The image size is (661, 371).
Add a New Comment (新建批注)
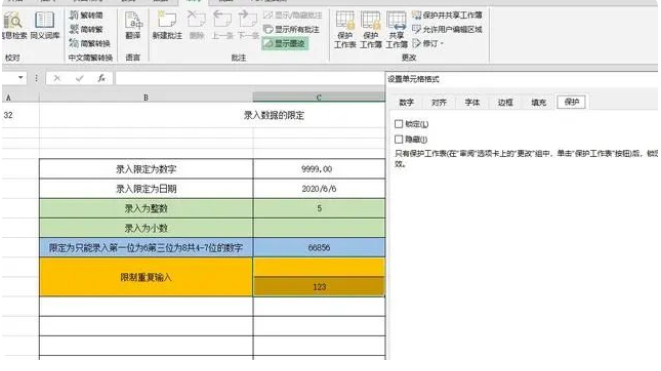[167, 26]
